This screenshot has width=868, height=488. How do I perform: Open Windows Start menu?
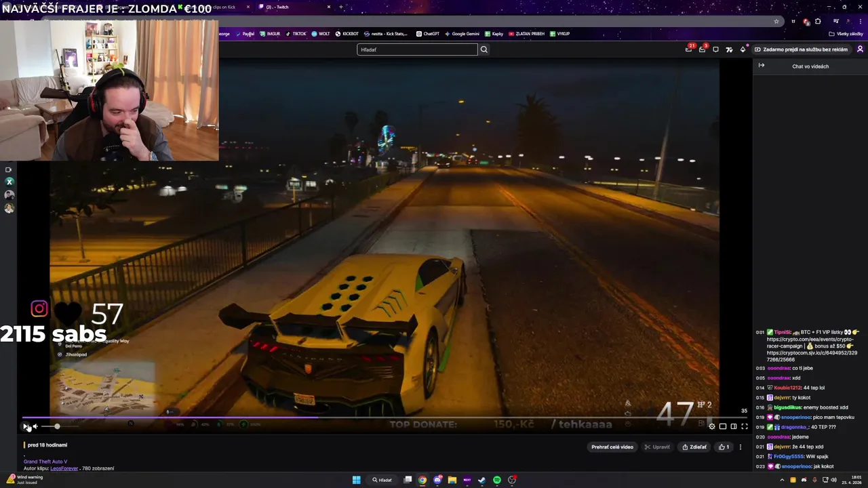[x=356, y=480]
